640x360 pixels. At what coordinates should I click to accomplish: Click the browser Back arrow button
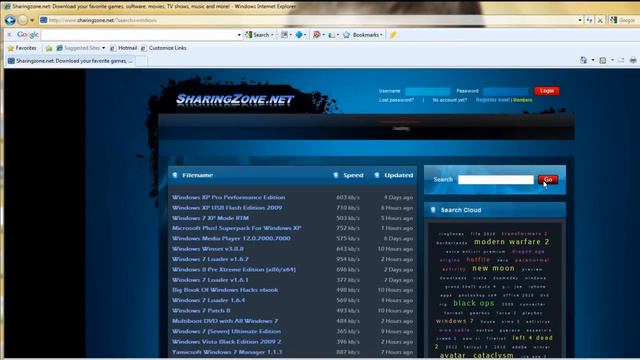(x=10, y=20)
